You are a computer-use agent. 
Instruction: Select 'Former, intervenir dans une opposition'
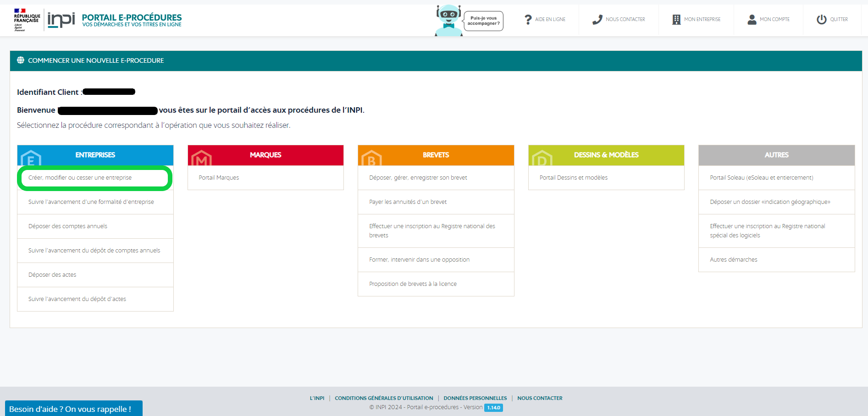[x=436, y=260]
